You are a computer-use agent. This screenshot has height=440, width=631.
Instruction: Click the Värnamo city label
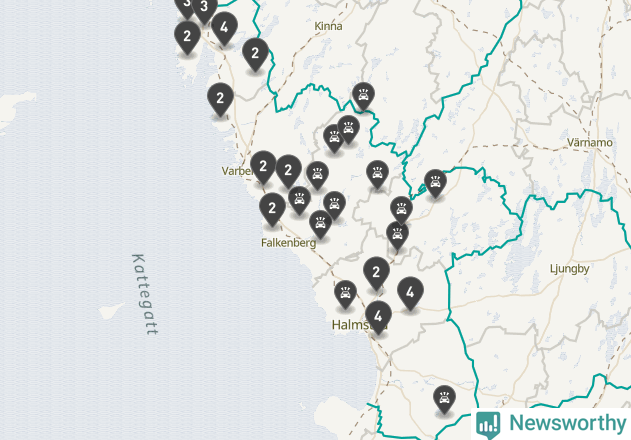tap(590, 143)
